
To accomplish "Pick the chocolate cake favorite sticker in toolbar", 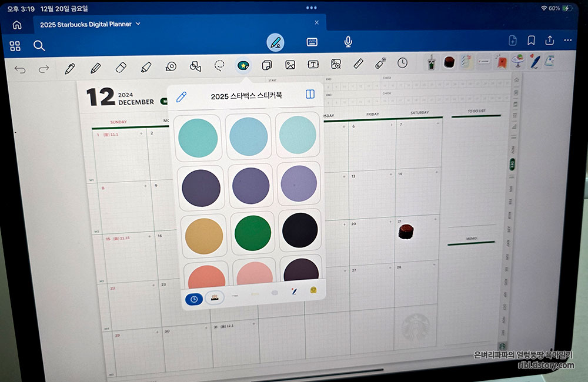I will tap(449, 62).
